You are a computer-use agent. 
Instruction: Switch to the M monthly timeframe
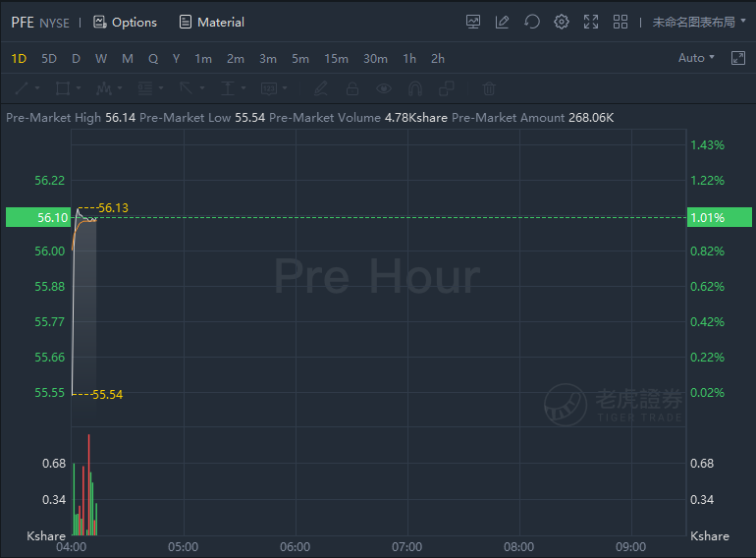click(x=128, y=59)
